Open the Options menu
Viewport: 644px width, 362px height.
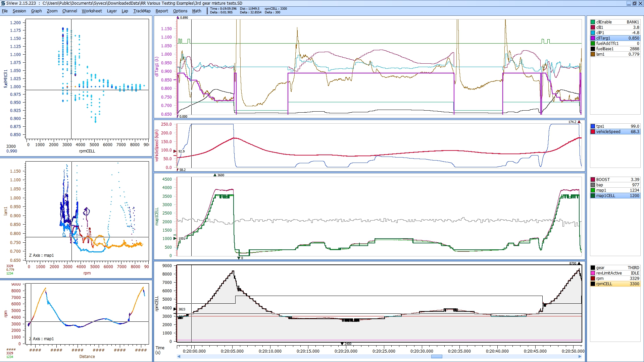point(180,11)
